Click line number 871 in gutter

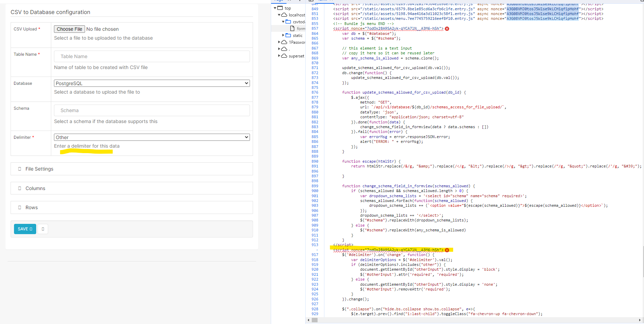click(x=315, y=68)
